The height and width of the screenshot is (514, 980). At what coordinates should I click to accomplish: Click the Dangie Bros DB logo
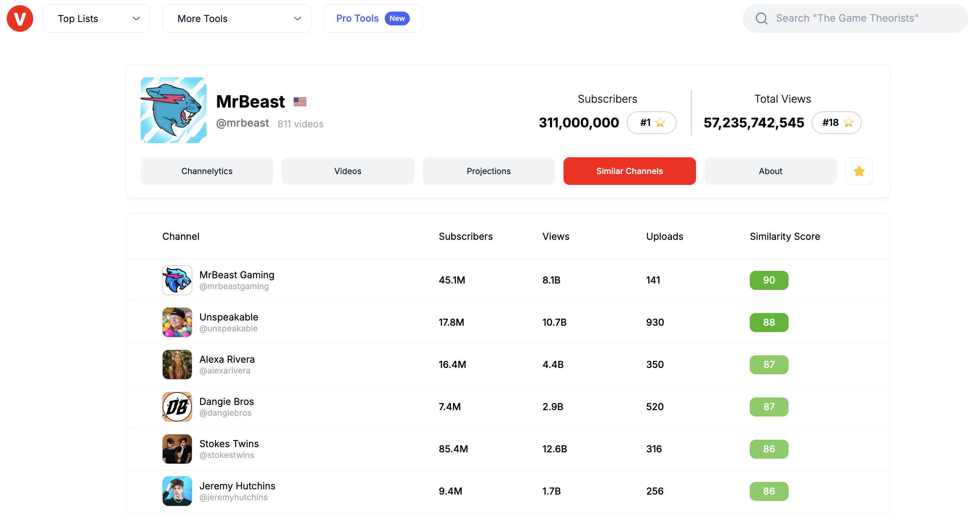coord(177,407)
